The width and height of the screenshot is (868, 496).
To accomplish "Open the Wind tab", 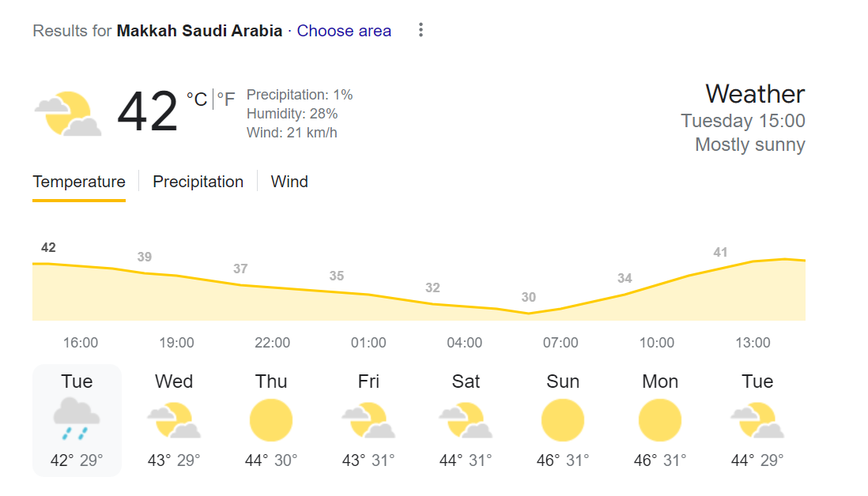I will coord(289,182).
